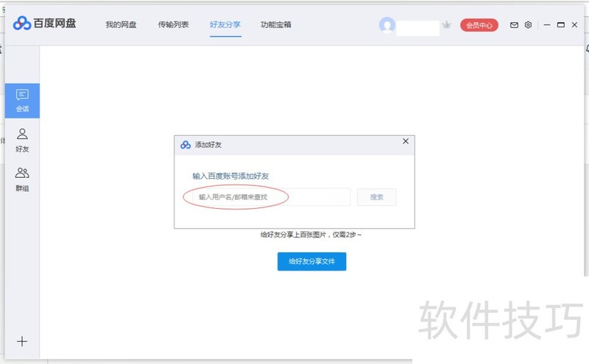
Task: Close the Baidu Netdisk window
Action: 574,25
